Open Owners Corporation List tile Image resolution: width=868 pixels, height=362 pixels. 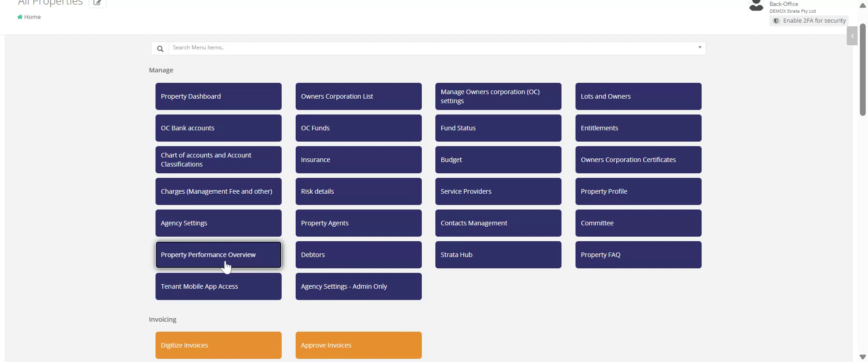click(358, 96)
